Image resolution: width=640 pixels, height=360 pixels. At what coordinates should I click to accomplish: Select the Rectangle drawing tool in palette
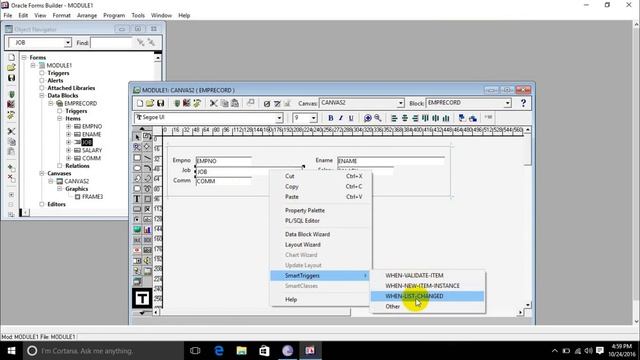[x=137, y=158]
